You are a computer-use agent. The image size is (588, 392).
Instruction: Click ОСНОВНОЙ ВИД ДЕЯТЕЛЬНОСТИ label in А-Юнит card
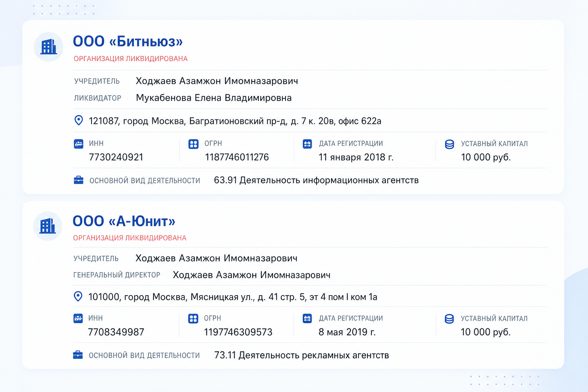pyautogui.click(x=144, y=356)
